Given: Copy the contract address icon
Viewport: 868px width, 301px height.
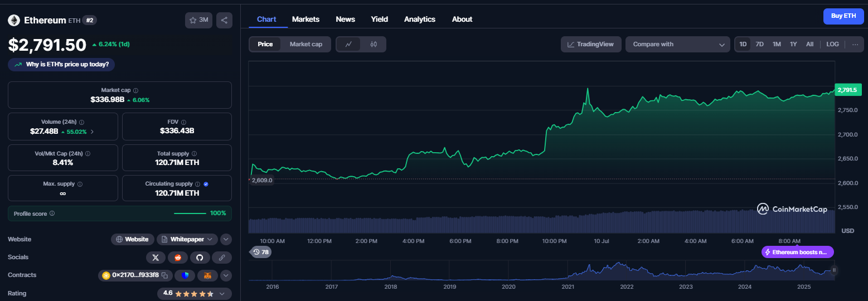Looking at the screenshot, I should (164, 275).
